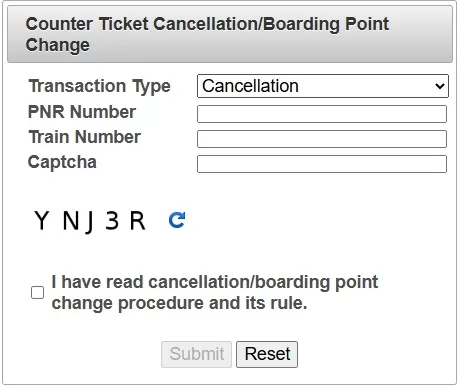Image resolution: width=458 pixels, height=386 pixels.
Task: Click the 'I have read cancellation' agreement text
Action: pyautogui.click(x=215, y=292)
